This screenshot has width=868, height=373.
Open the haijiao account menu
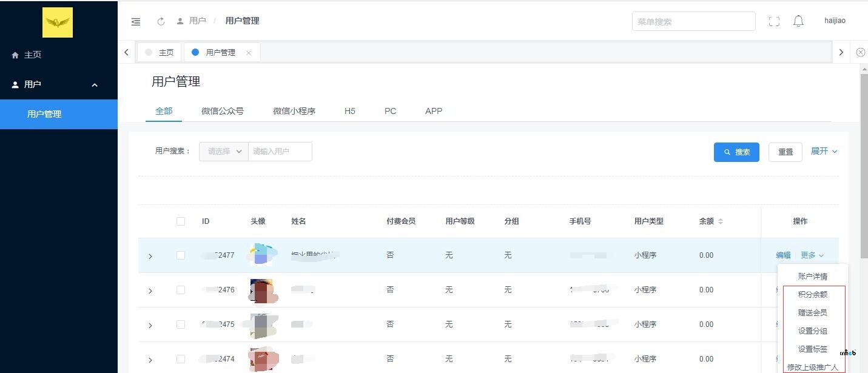(835, 21)
